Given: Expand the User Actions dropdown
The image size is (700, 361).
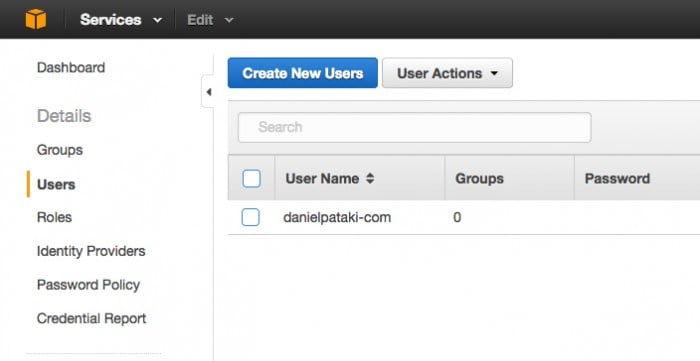Looking at the screenshot, I should click(447, 73).
